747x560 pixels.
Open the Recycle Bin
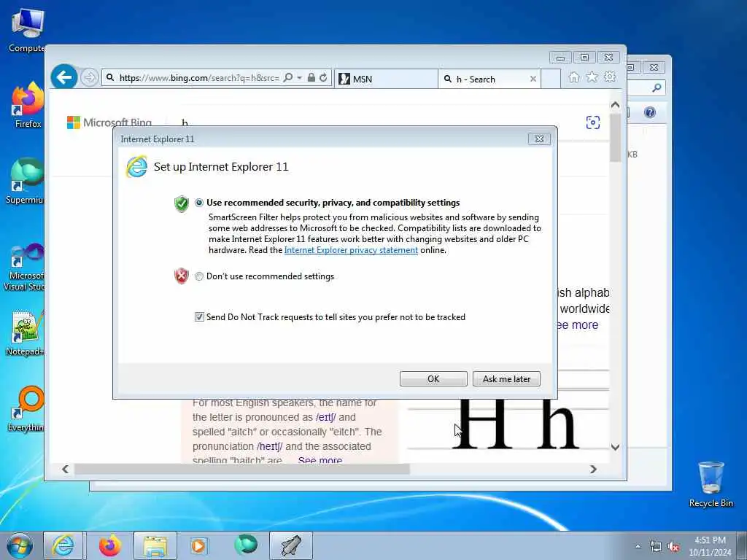point(711,484)
